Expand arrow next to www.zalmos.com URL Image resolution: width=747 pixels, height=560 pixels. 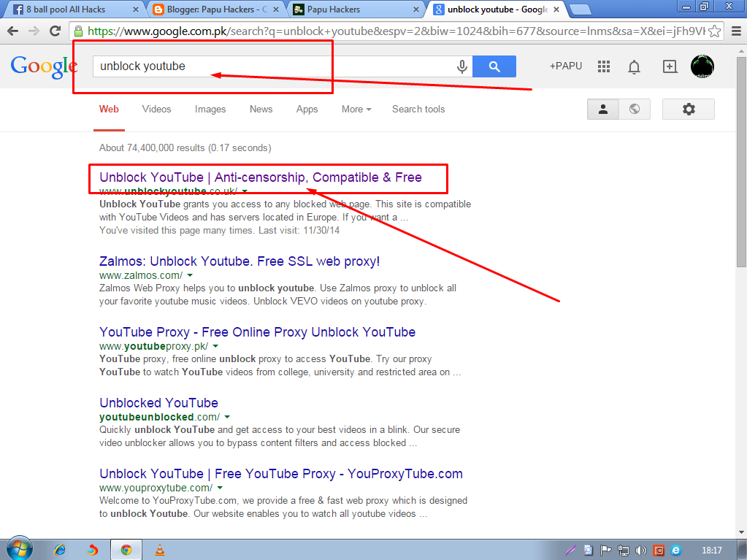(190, 275)
